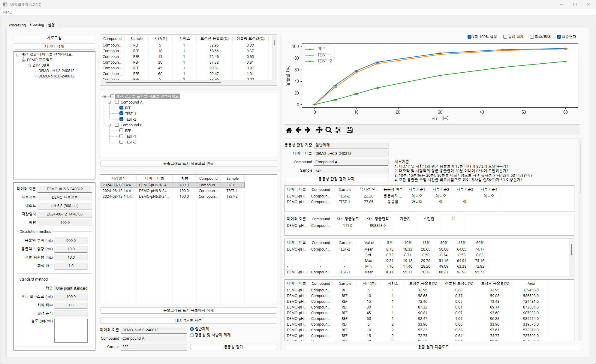Click the 용출액 부피 (mL) field
The image size is (596, 364).
coord(71,241)
